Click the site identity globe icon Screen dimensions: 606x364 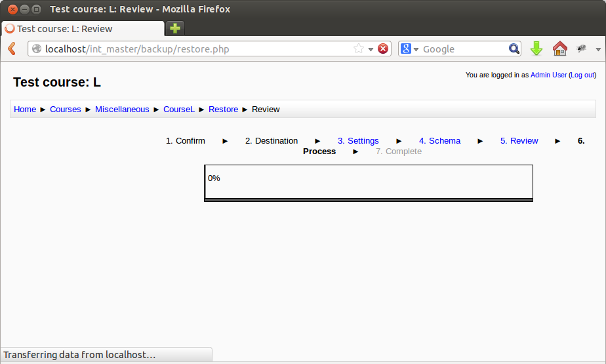37,49
